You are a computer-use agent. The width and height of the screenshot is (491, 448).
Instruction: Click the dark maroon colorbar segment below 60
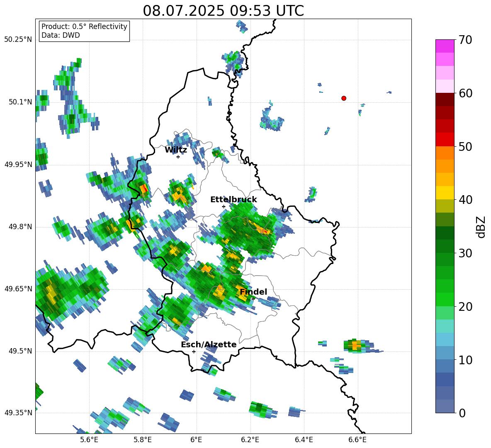pyautogui.click(x=445, y=99)
